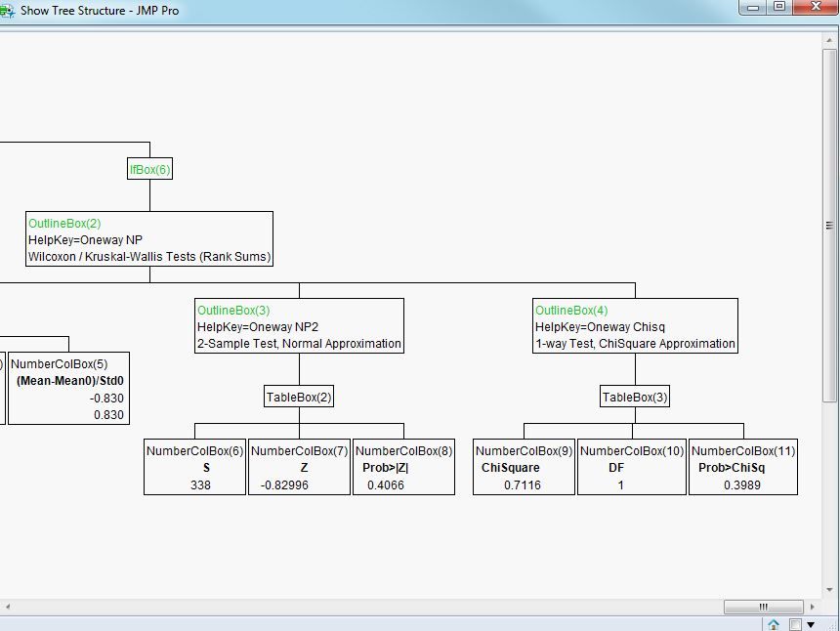Image resolution: width=840 pixels, height=631 pixels.
Task: Select the TableBox(3) node
Action: [635, 397]
